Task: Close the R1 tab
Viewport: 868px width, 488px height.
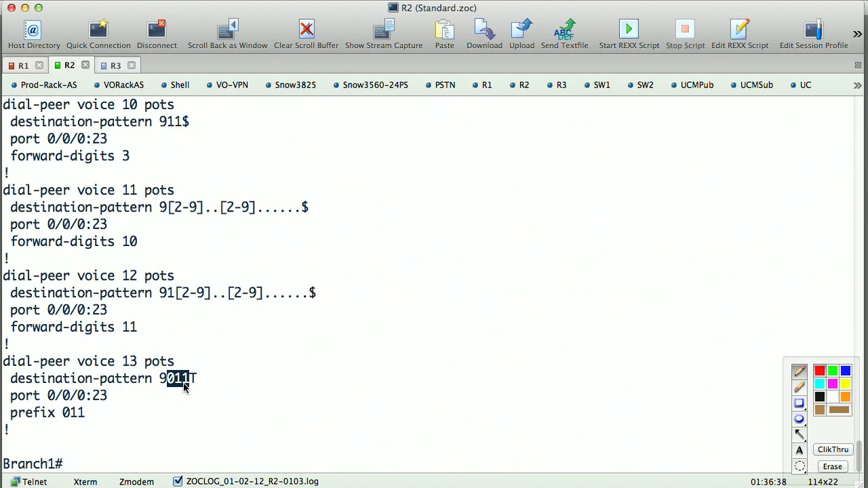Action: [x=39, y=66]
